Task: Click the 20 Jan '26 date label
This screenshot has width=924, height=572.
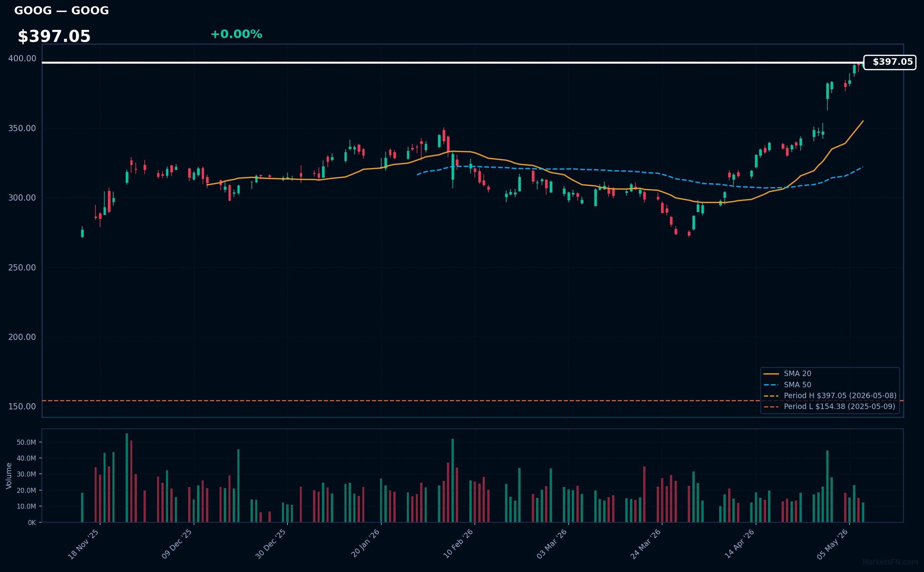Action: (x=365, y=544)
